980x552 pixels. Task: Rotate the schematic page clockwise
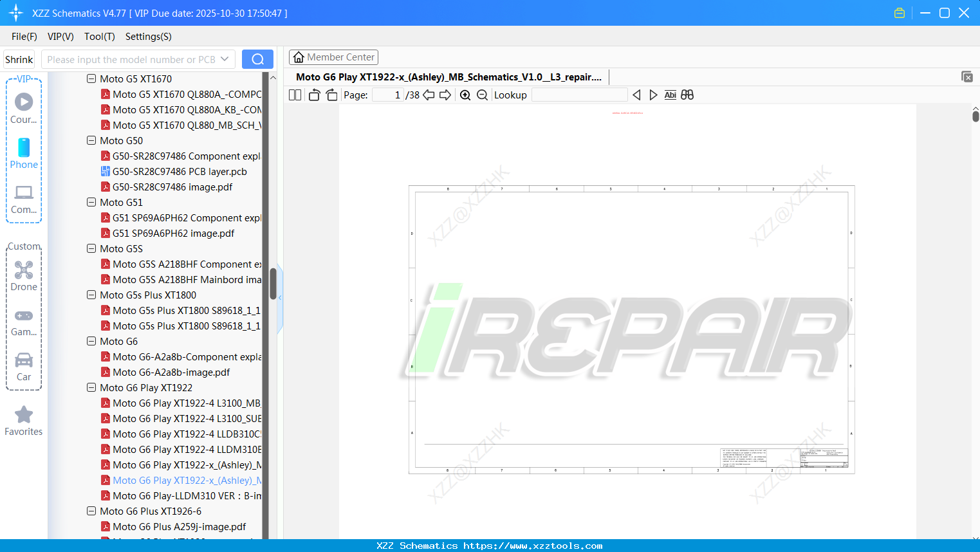click(x=331, y=95)
